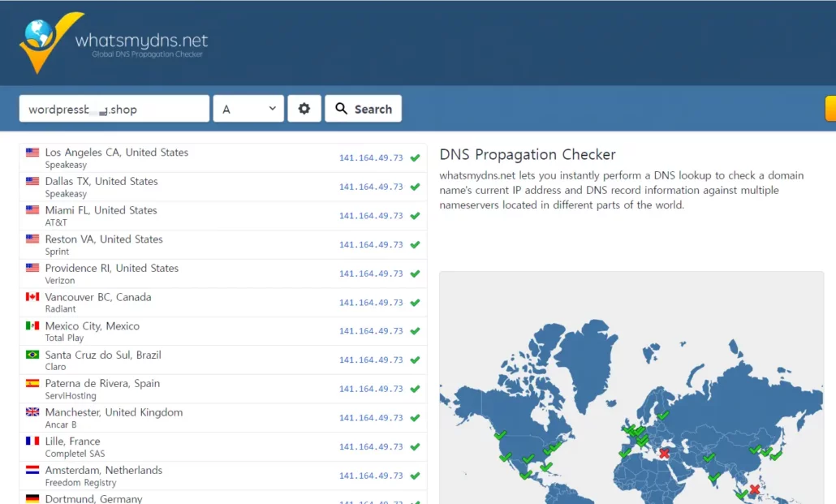
Task: Click the IP address in Manchester row
Action: tap(371, 418)
